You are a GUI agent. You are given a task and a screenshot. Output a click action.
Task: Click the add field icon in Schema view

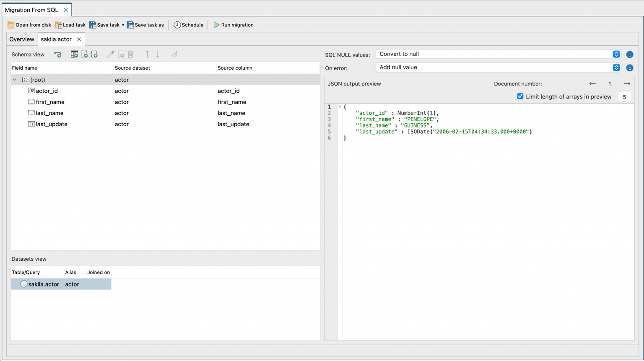pyautogui.click(x=58, y=55)
